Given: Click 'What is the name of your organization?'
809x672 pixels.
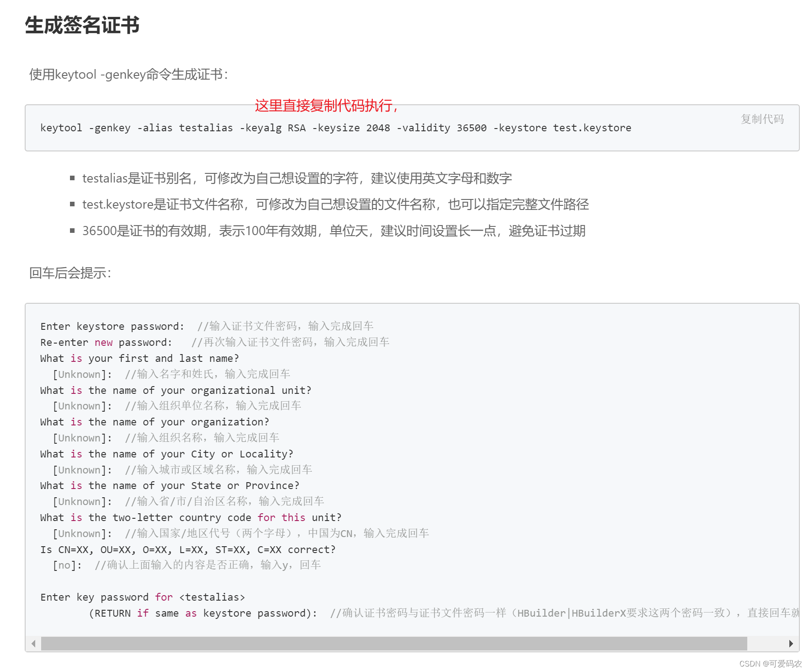Looking at the screenshot, I should [x=155, y=422].
